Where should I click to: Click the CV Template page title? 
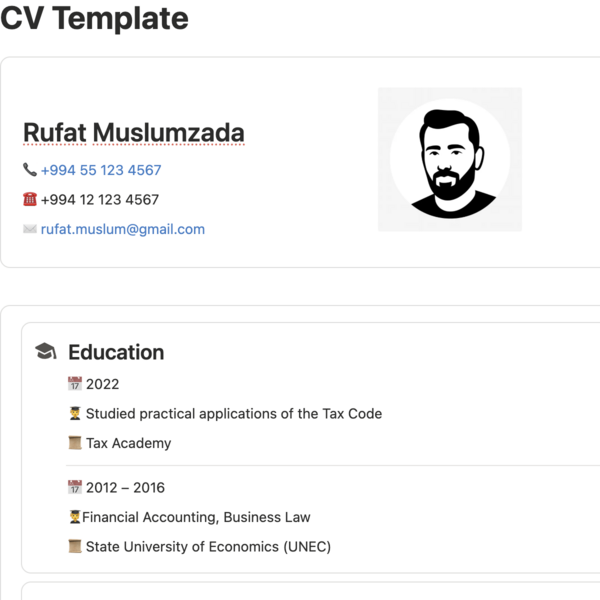94,18
